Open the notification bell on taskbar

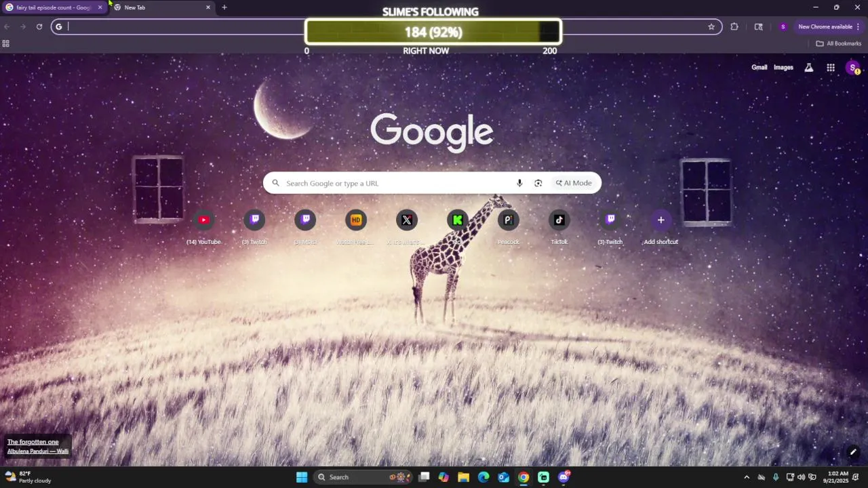(x=856, y=477)
